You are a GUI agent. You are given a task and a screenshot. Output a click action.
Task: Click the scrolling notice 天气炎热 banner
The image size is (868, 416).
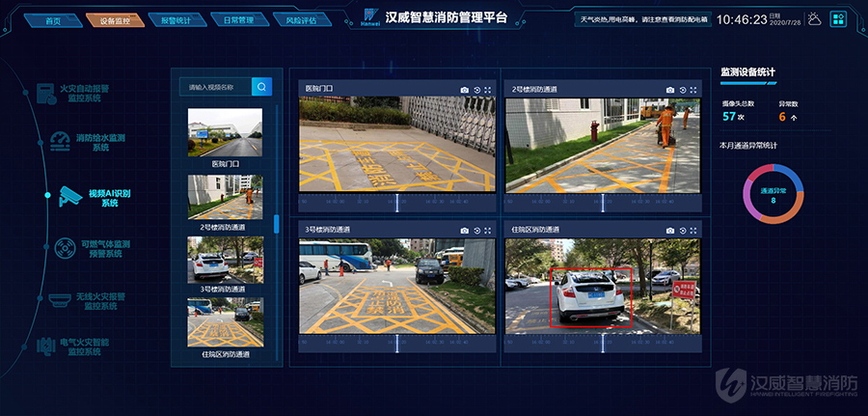tap(642, 19)
